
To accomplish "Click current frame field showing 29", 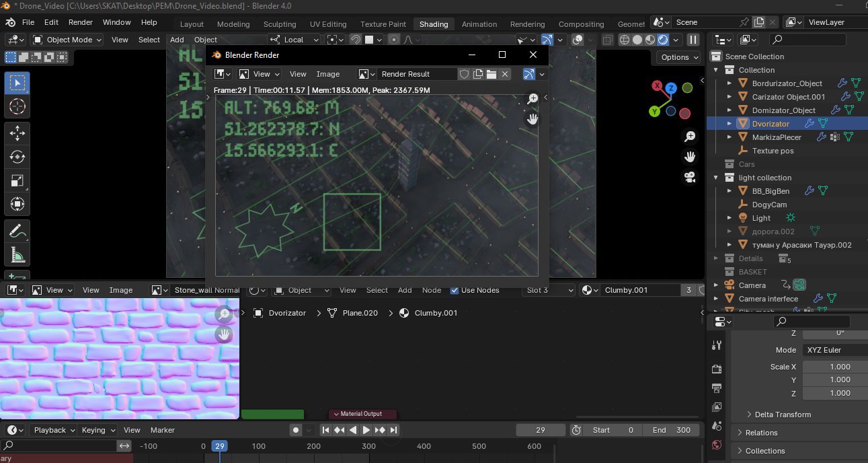I will [x=541, y=430].
